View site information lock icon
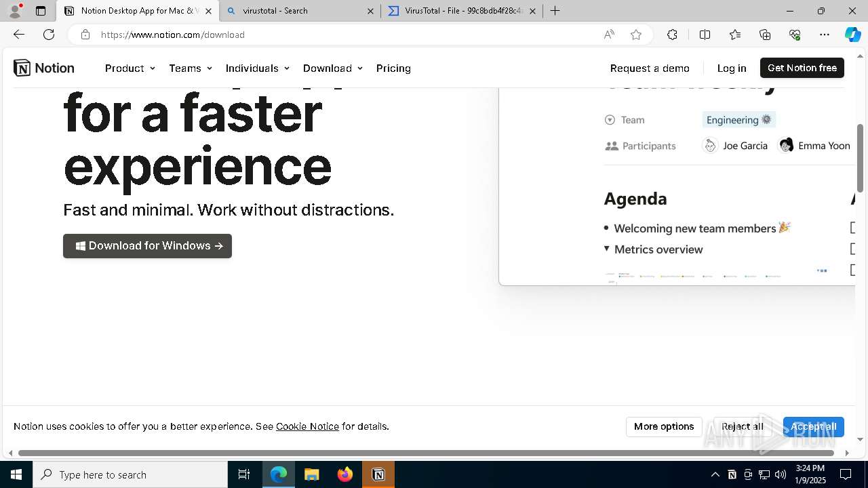The image size is (868, 488). [85, 35]
